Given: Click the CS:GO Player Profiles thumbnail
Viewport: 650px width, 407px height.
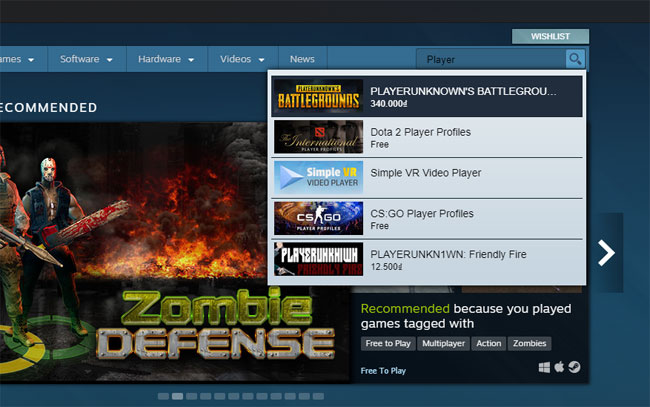Looking at the screenshot, I should pos(318,218).
